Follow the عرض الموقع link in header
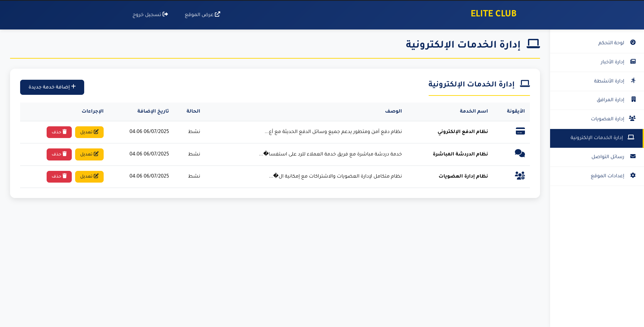644x327 pixels. pos(203,14)
